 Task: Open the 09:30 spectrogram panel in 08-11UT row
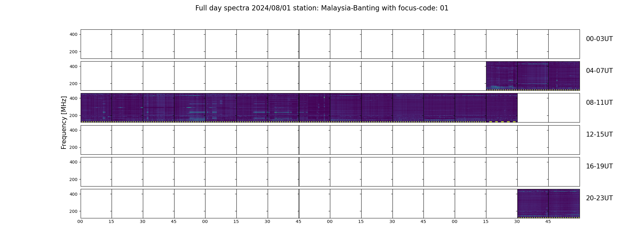pyautogui.click(x=283, y=108)
